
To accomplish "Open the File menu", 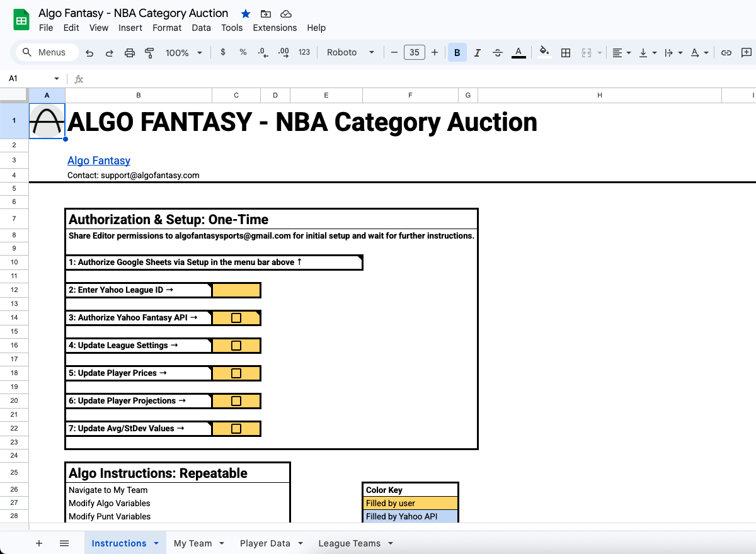I will tap(46, 28).
